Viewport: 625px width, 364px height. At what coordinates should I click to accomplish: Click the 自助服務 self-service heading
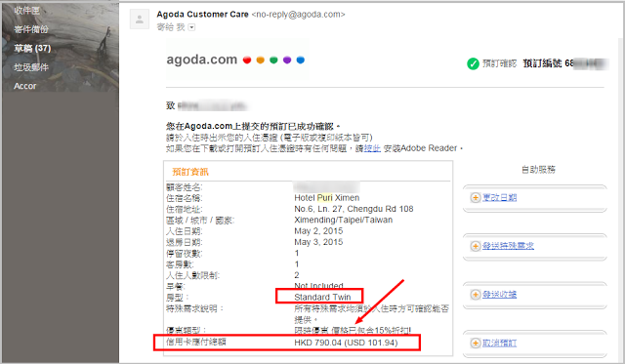[538, 170]
